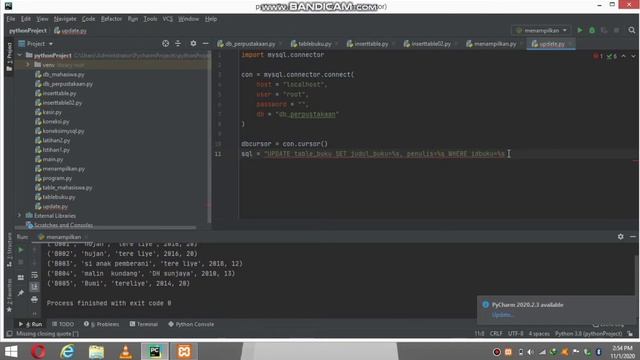Switch to menampilkan.py editor tab

pyautogui.click(x=495, y=44)
